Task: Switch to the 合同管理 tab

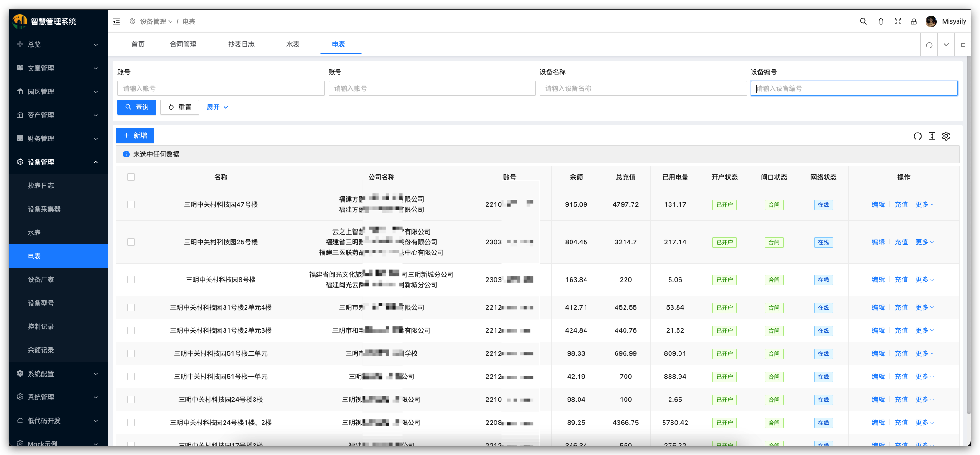Action: 183,44
